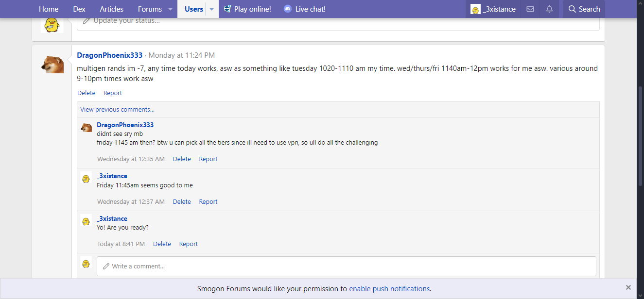Expand the Forums dropdown arrow
Screen dimensions: 644x299
pyautogui.click(x=170, y=9)
